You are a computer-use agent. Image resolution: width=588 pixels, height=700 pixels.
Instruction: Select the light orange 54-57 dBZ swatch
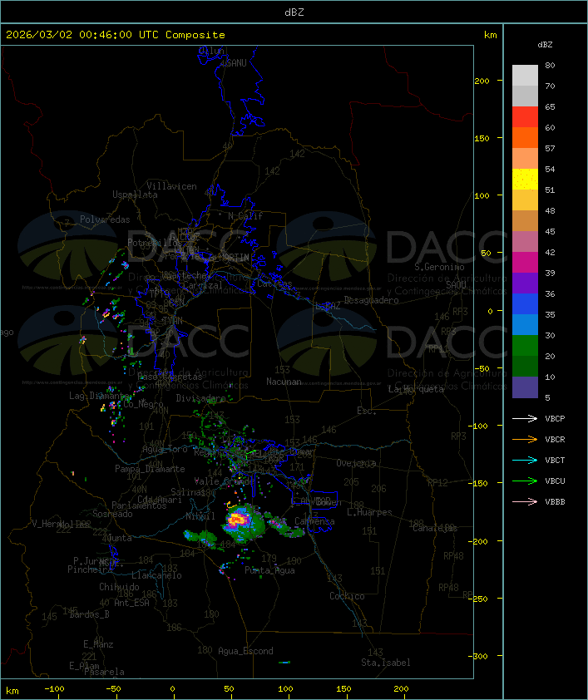[x=525, y=159]
